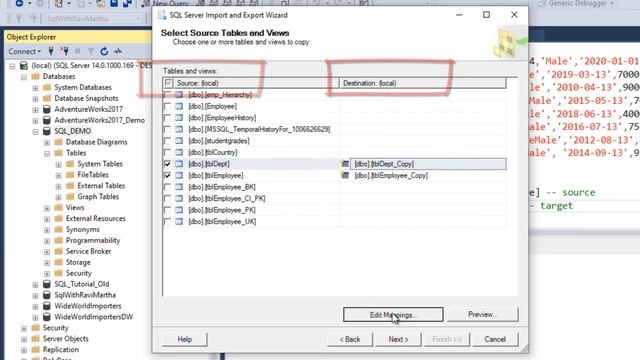Go back with the < Back button

[x=350, y=339]
